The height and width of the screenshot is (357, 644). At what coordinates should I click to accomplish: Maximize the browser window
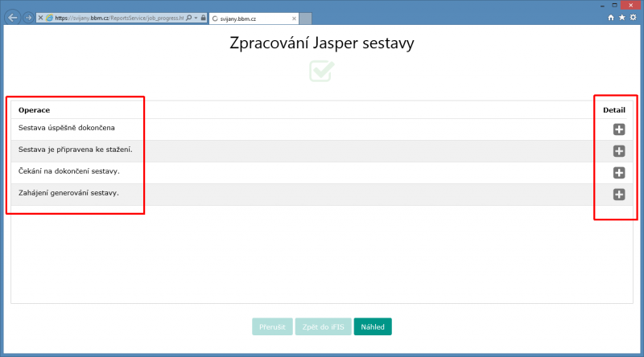click(x=614, y=6)
